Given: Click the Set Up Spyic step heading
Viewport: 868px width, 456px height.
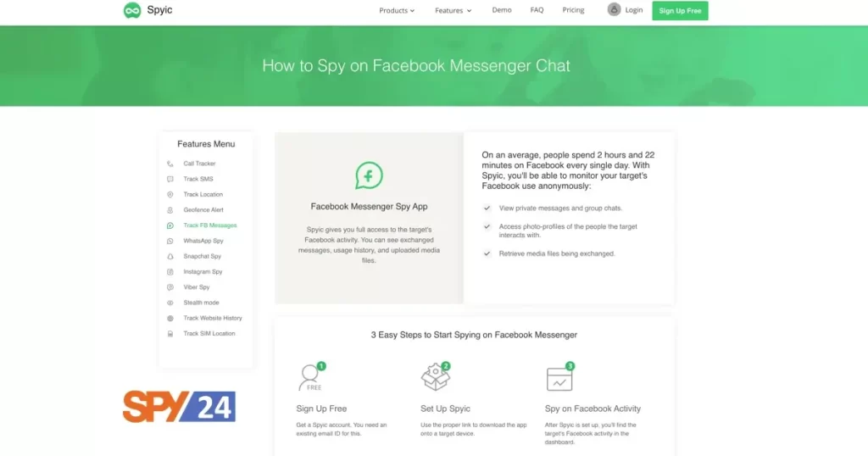Looking at the screenshot, I should (x=445, y=409).
